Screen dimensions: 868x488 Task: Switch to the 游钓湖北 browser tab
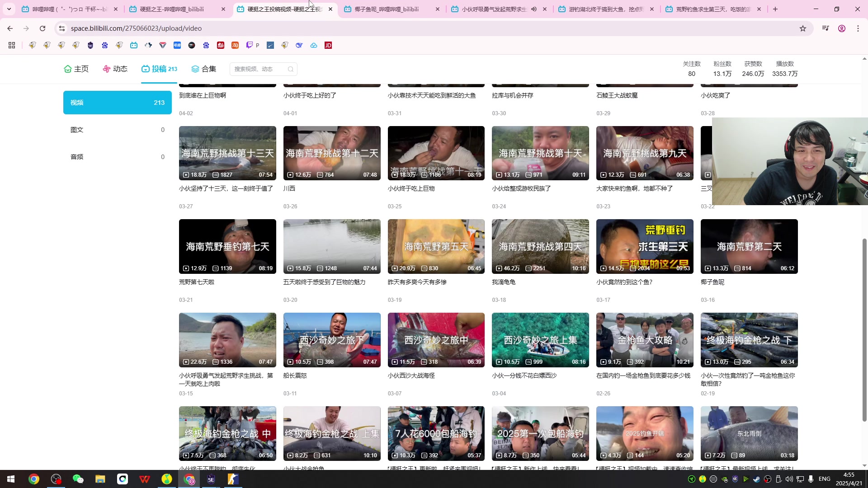(x=601, y=9)
